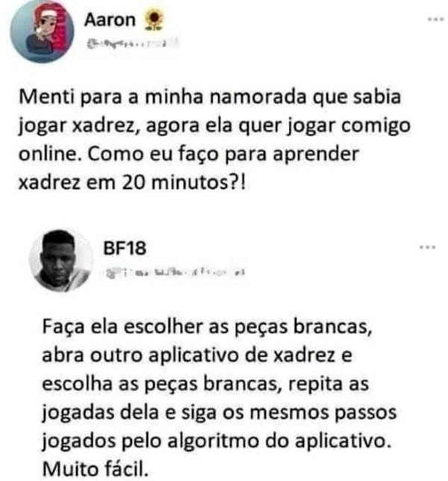The image size is (448, 481).
Task: Click the line "jogados pelo algoritmo do aplicativo."
Action: click(x=217, y=441)
